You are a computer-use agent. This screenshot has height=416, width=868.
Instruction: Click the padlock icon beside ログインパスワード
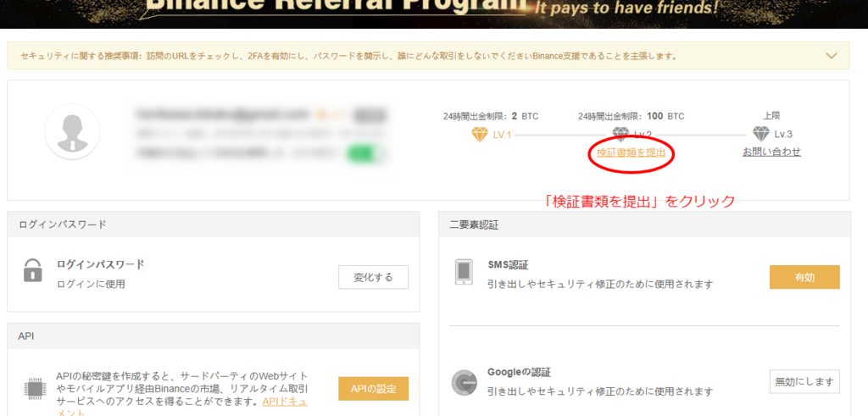click(x=33, y=271)
